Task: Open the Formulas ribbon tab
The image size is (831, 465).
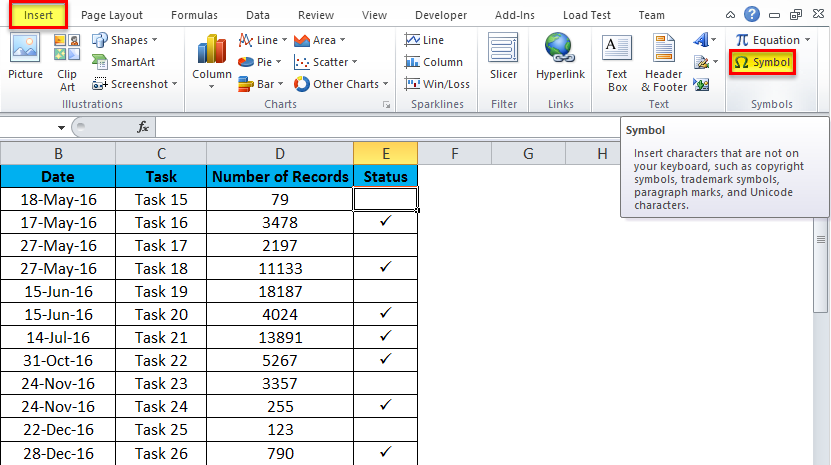Action: [194, 15]
